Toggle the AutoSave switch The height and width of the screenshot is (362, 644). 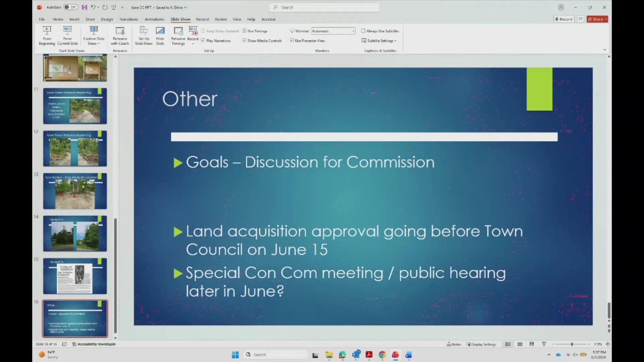pos(70,7)
